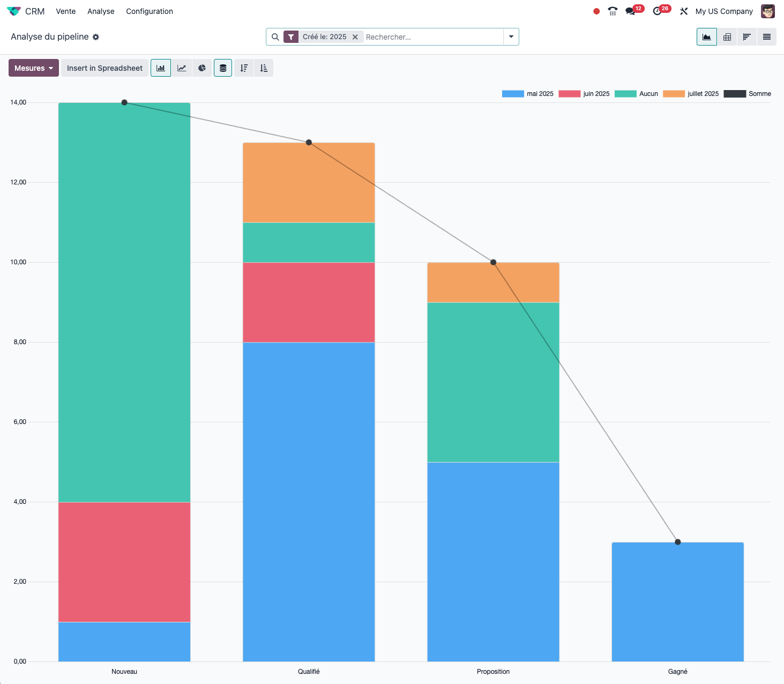784x684 pixels.
Task: Toggle the juillet 2025 legend entry
Action: (691, 94)
